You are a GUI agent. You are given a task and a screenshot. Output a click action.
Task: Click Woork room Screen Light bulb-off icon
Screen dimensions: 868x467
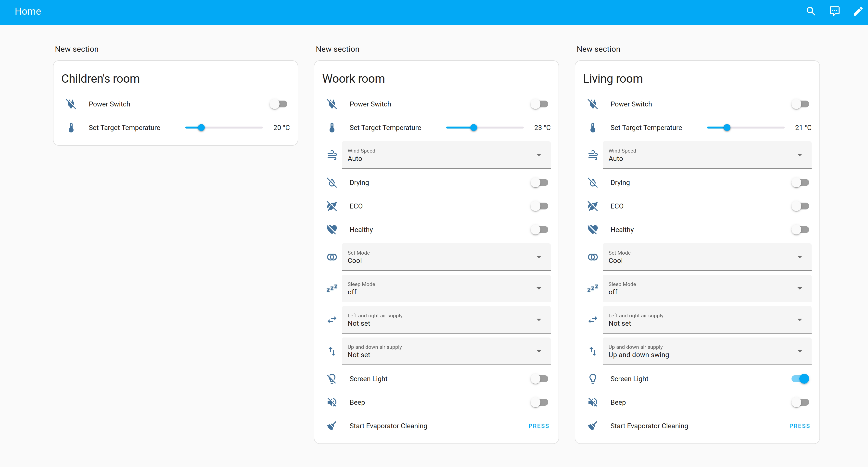[x=332, y=379]
